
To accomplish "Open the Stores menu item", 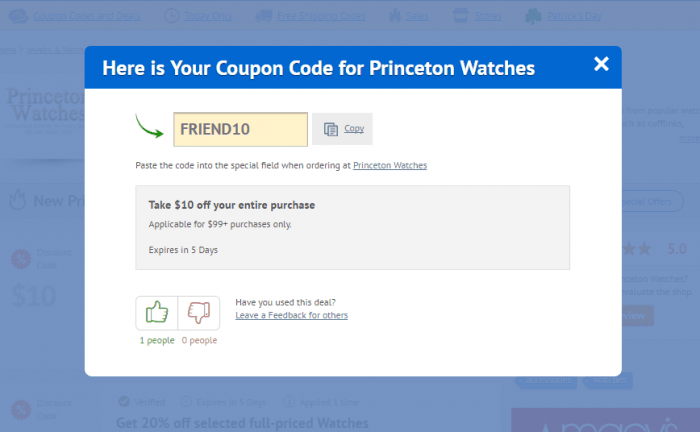I will click(488, 16).
